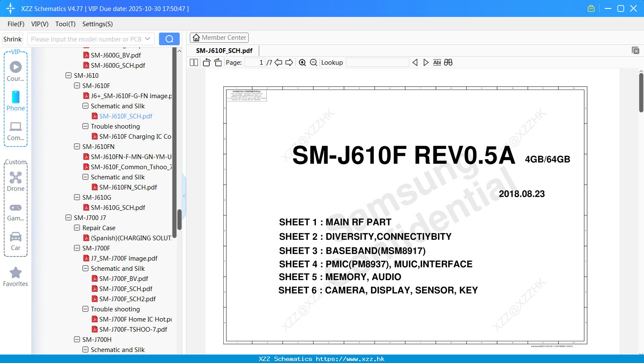Collapse the SM-J700 J7 tree node

69,217
